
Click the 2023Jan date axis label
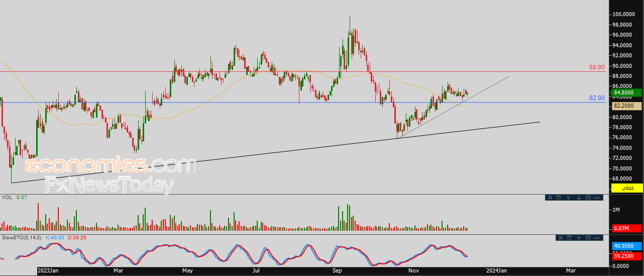pos(49,270)
